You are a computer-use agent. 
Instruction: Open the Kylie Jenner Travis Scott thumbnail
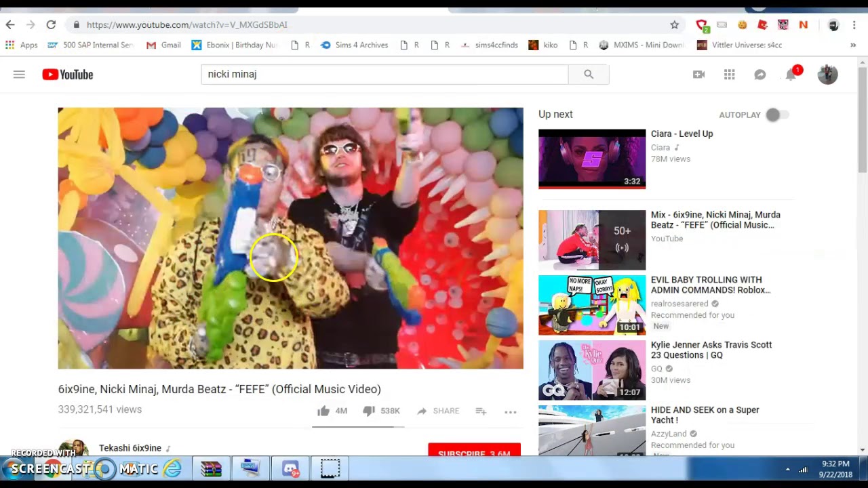[x=592, y=370]
